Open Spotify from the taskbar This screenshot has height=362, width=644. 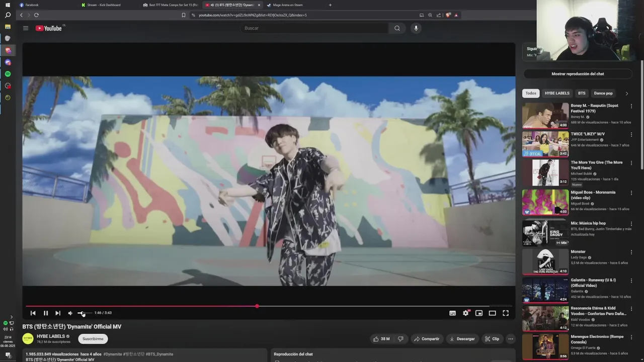tap(8, 74)
